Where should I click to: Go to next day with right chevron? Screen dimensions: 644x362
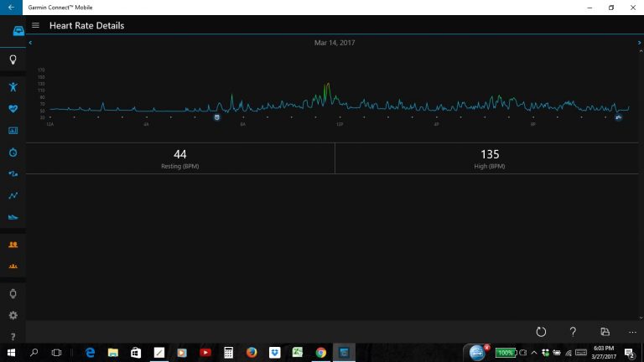pos(639,42)
